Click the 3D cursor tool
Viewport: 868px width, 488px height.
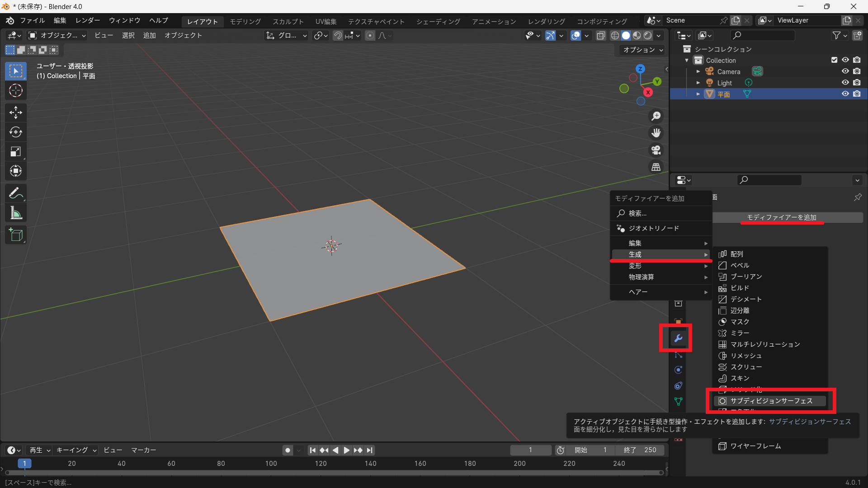(x=16, y=91)
